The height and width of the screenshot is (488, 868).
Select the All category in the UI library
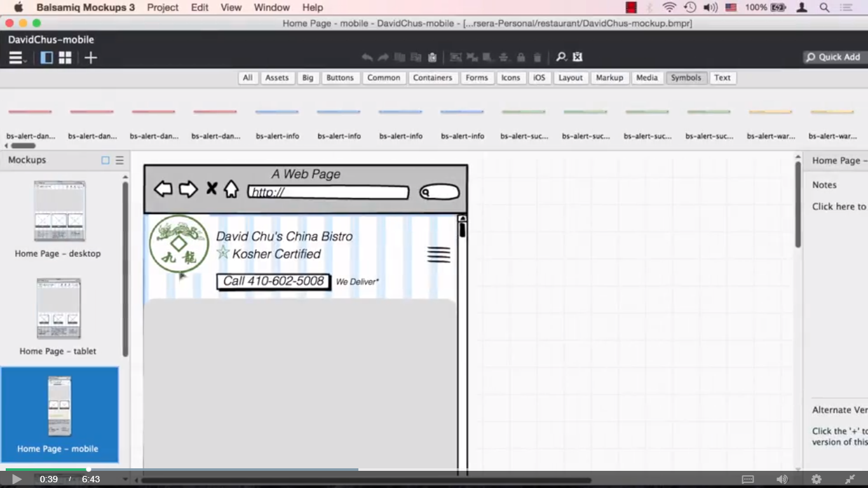(x=248, y=78)
